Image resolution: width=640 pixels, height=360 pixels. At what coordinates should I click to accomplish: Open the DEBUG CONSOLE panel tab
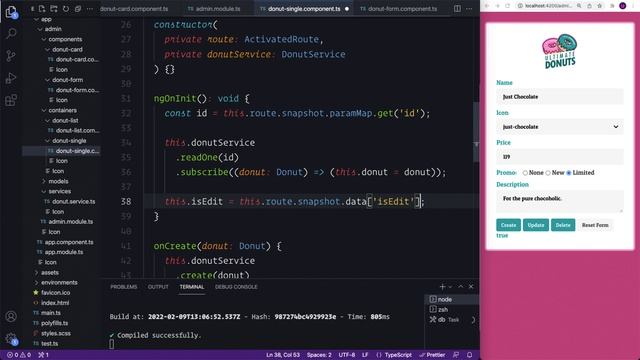tap(236, 287)
